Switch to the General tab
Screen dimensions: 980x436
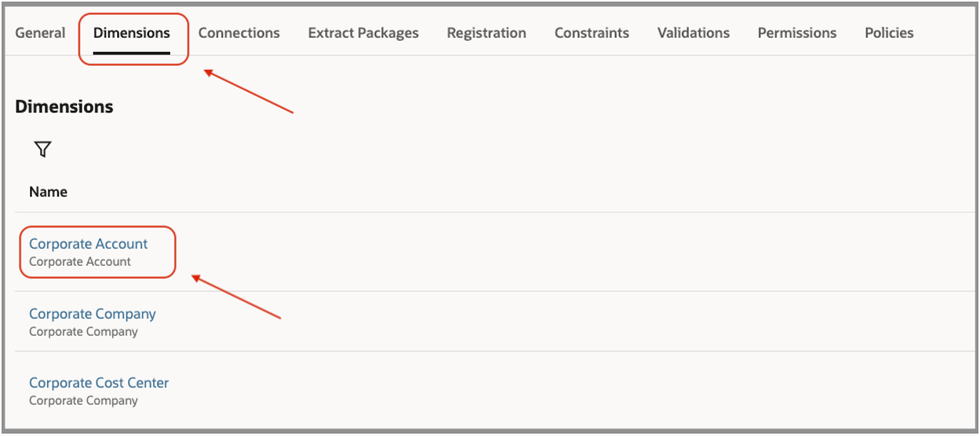(x=40, y=33)
